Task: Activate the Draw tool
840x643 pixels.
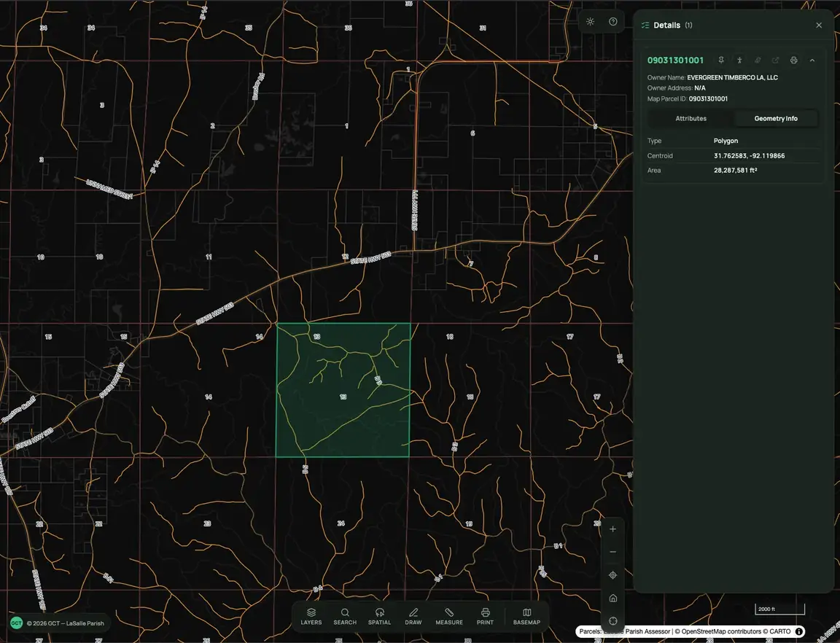Action: point(413,616)
